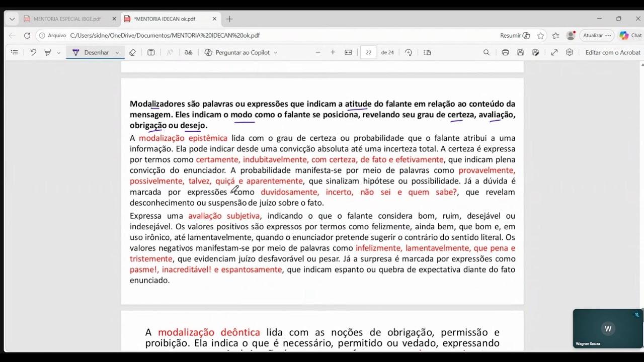Click the read aloud icon
The image size is (644, 362).
[x=170, y=52]
